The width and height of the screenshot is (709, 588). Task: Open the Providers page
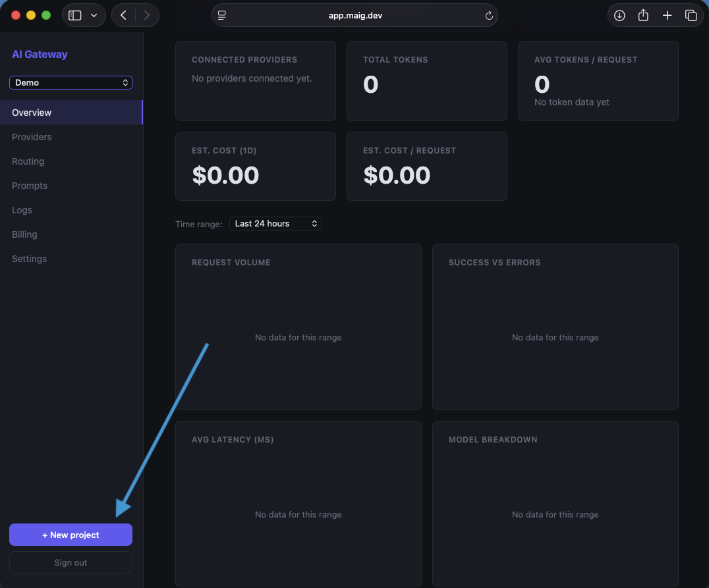tap(32, 137)
